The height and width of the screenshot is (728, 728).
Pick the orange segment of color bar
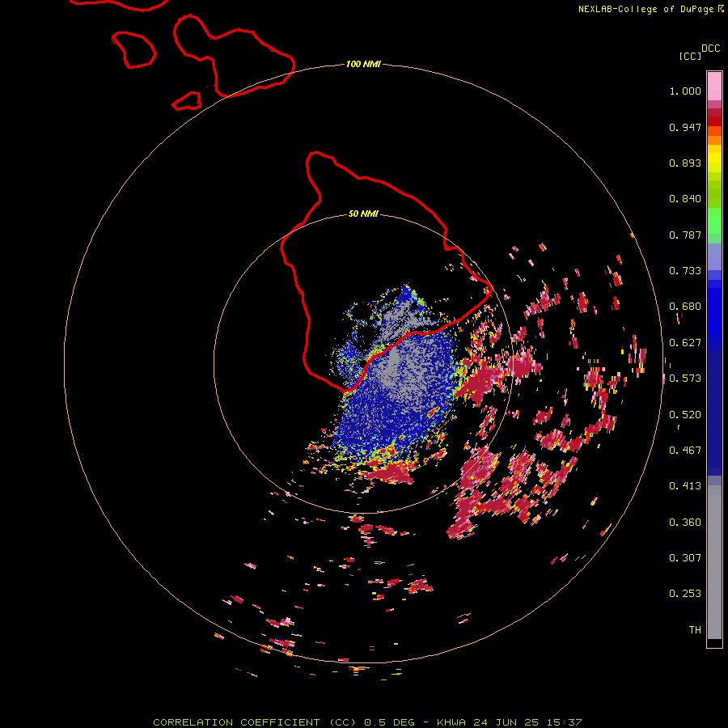click(714, 140)
